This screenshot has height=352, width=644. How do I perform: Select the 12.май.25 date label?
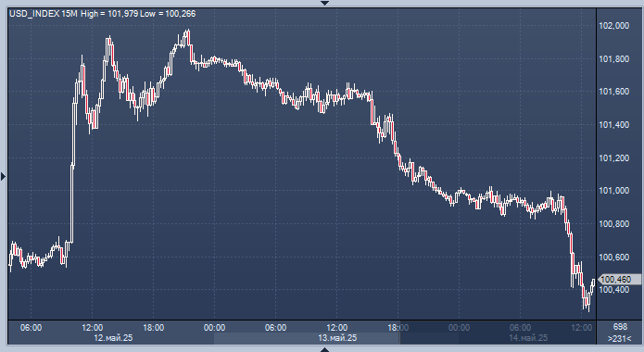[x=113, y=338]
